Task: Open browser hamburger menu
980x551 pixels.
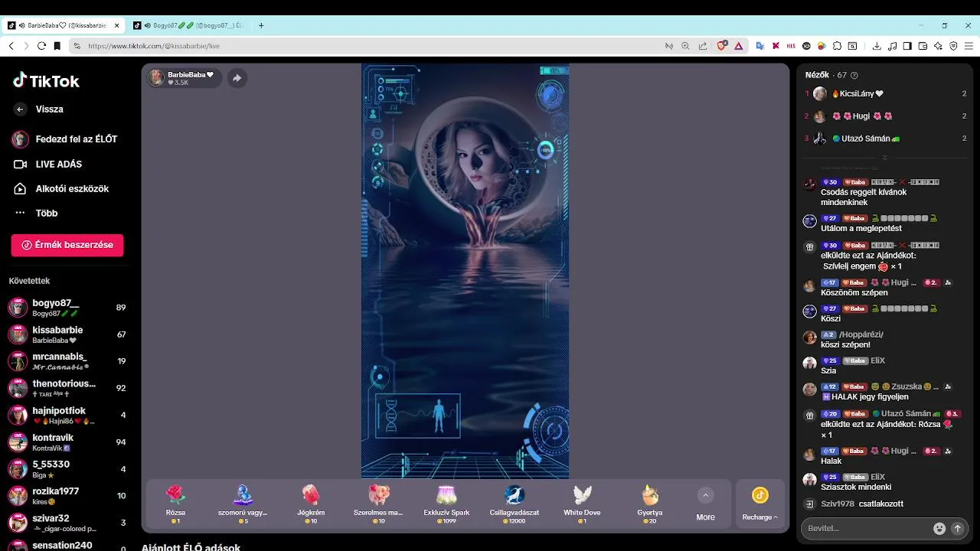Action: click(x=969, y=46)
